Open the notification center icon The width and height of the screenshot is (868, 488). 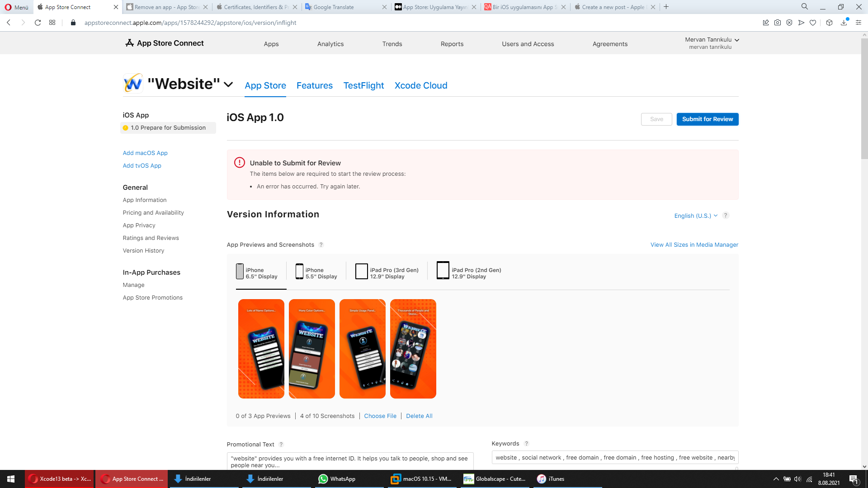click(854, 479)
